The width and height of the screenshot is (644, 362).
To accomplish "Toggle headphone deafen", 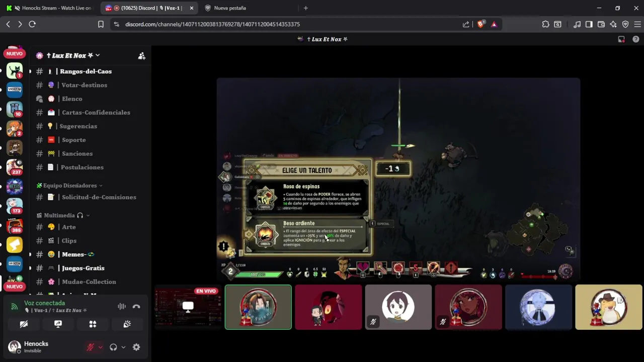I will point(113,347).
